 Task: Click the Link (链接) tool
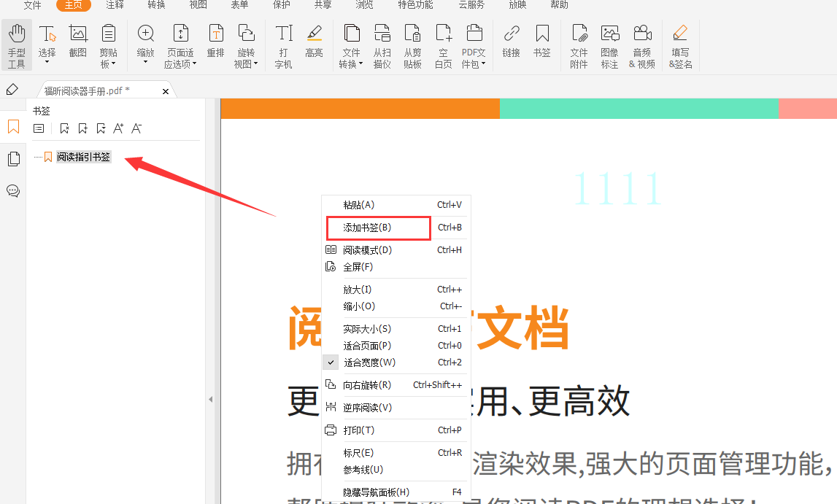click(511, 44)
